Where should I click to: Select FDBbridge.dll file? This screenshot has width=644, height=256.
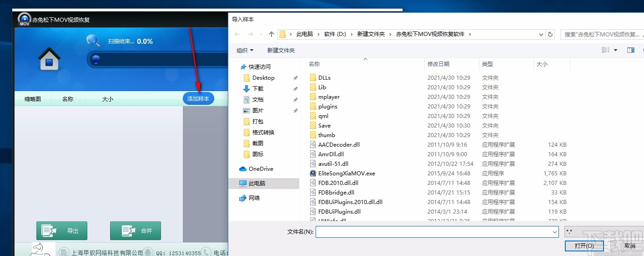pyautogui.click(x=336, y=193)
